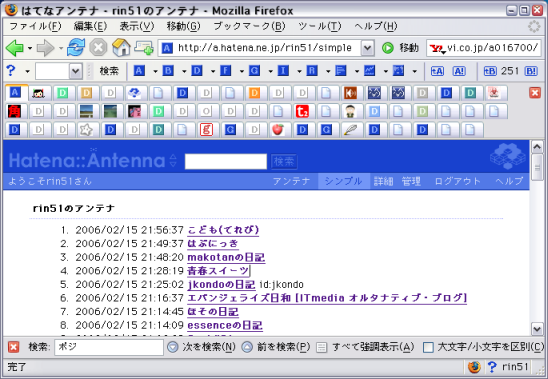Click the Hatena R toolbar icon
The width and height of the screenshot is (548, 379).
coord(312,71)
